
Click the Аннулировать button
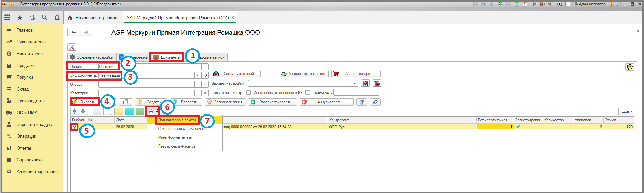coord(327,102)
